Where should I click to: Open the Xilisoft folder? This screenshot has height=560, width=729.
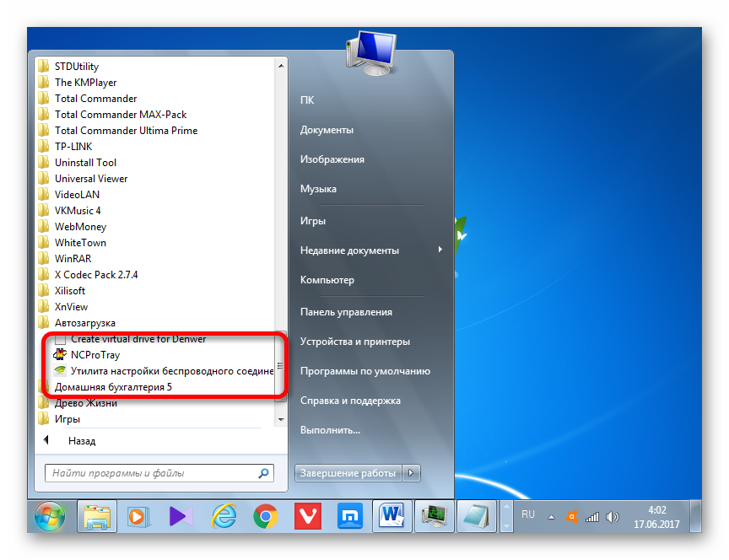coord(62,291)
